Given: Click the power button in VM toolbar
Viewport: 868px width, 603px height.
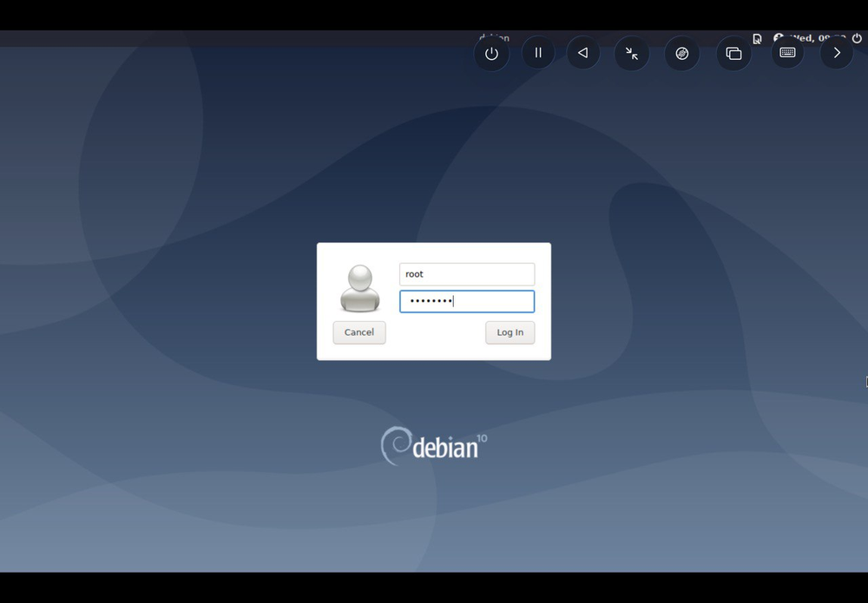Looking at the screenshot, I should [491, 54].
